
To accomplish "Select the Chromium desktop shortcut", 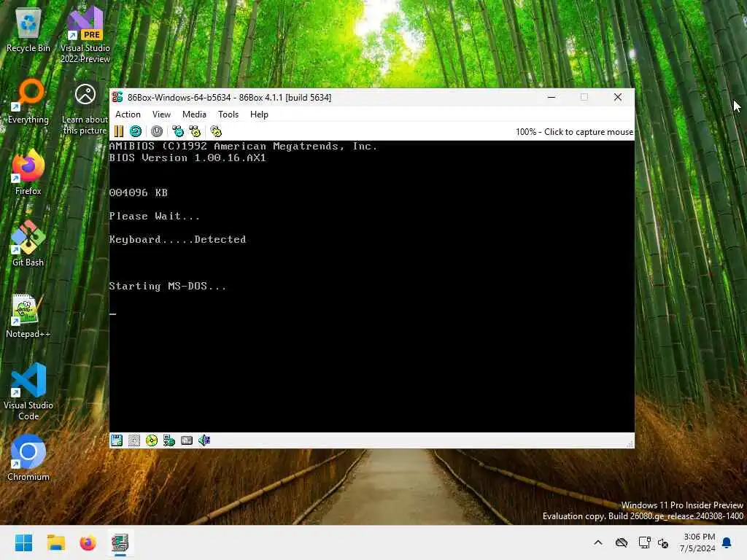I will click(x=28, y=458).
